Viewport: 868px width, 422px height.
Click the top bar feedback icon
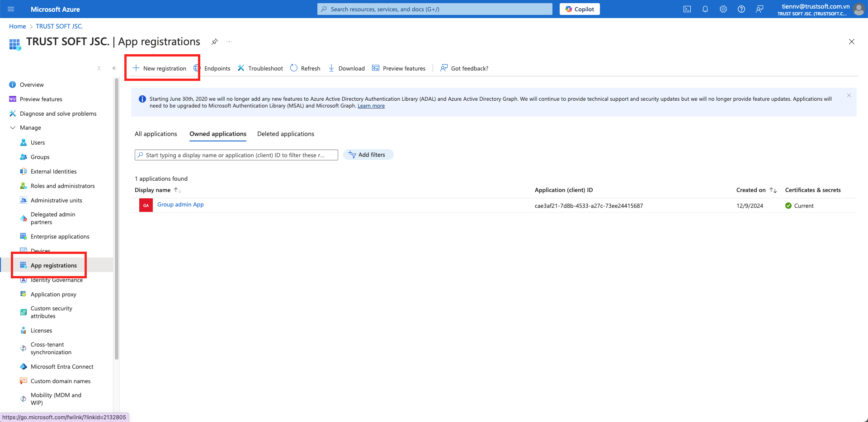[759, 9]
